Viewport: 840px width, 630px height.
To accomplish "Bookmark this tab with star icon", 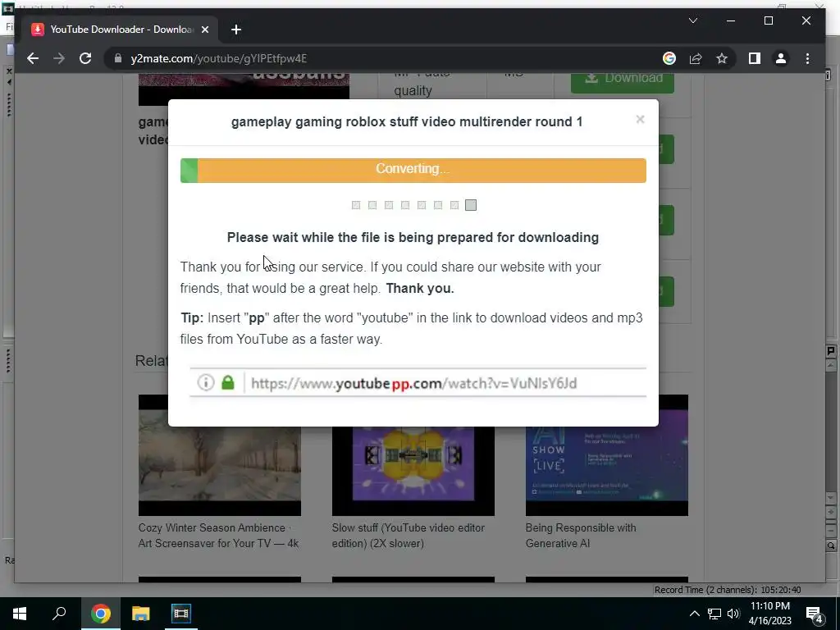I will tap(722, 58).
